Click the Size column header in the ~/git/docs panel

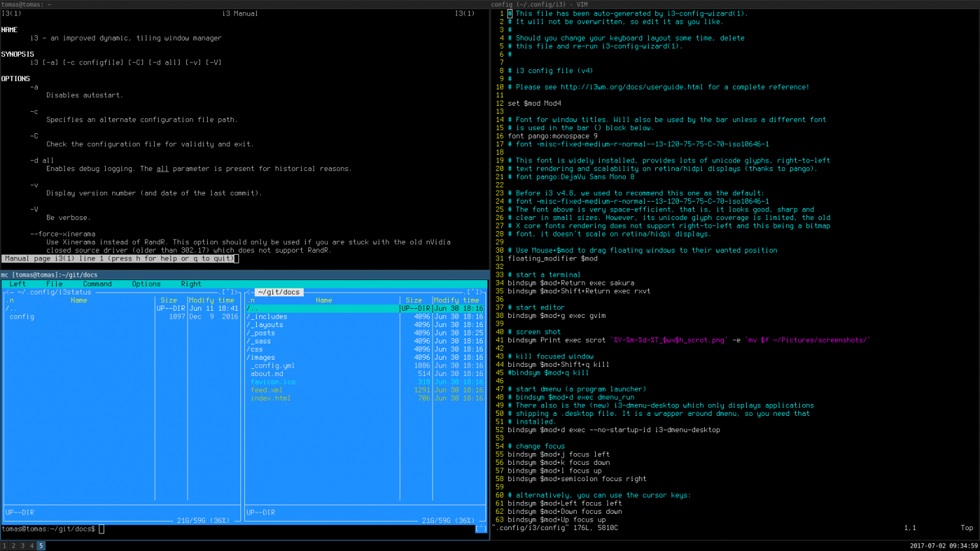click(x=414, y=300)
